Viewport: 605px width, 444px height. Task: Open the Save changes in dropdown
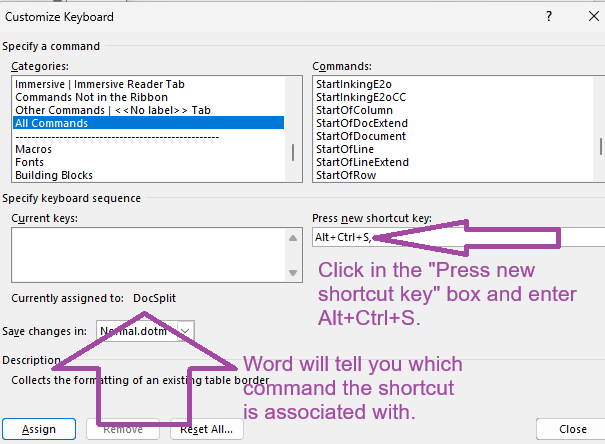(x=185, y=331)
